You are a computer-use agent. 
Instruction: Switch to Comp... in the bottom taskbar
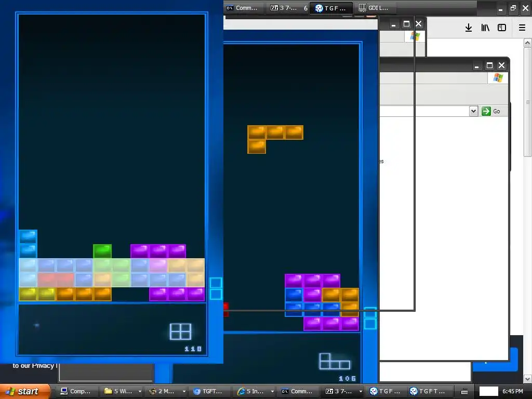click(x=76, y=391)
